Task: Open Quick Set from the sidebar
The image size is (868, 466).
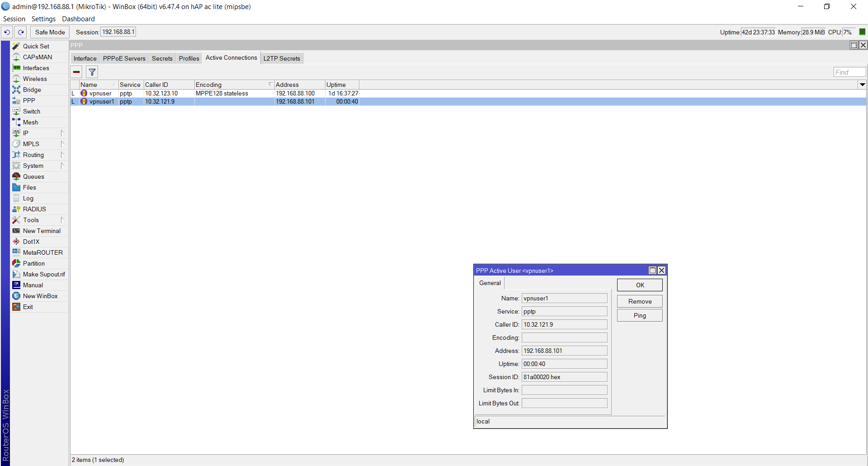Action: [x=39, y=46]
